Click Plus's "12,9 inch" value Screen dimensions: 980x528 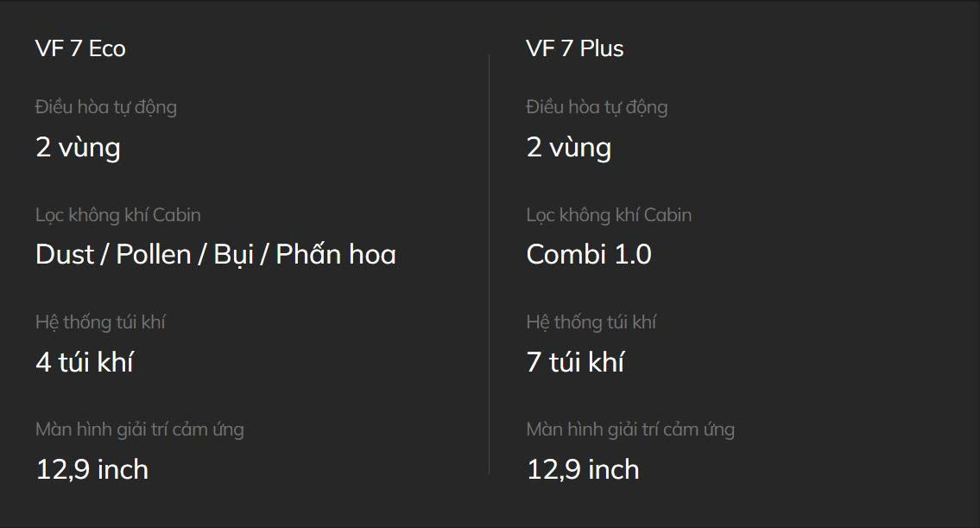[583, 470]
